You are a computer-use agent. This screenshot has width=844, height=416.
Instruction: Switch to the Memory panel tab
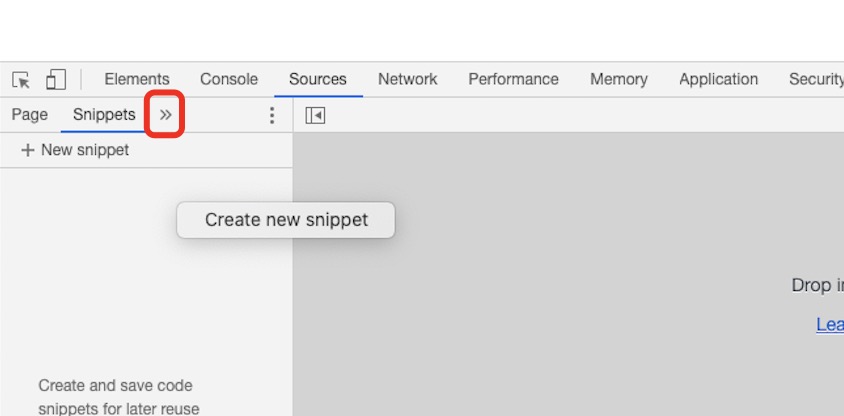[618, 80]
